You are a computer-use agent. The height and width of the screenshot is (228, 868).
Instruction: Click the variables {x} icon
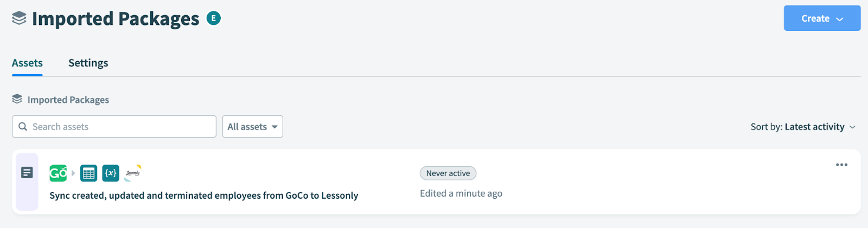point(111,173)
